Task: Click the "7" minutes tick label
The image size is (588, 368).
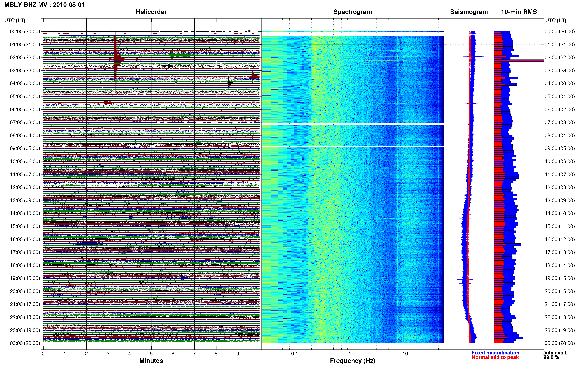Action: point(195,354)
